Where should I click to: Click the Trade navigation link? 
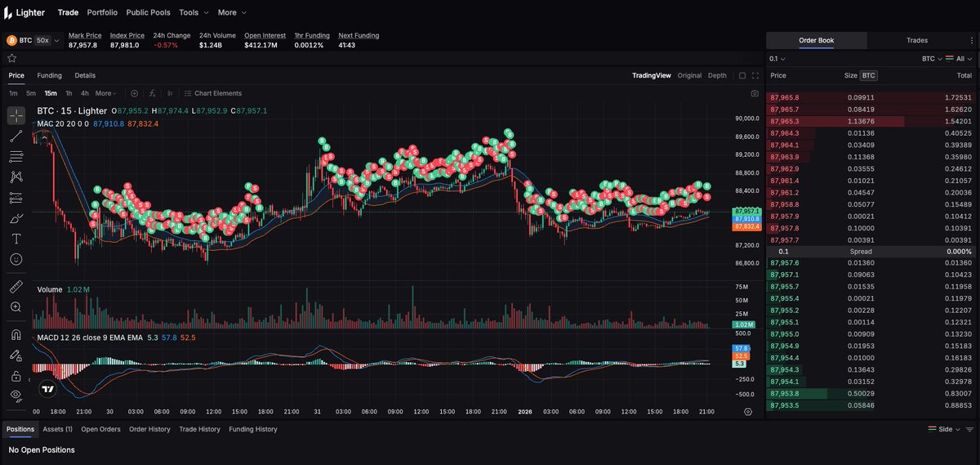[68, 12]
